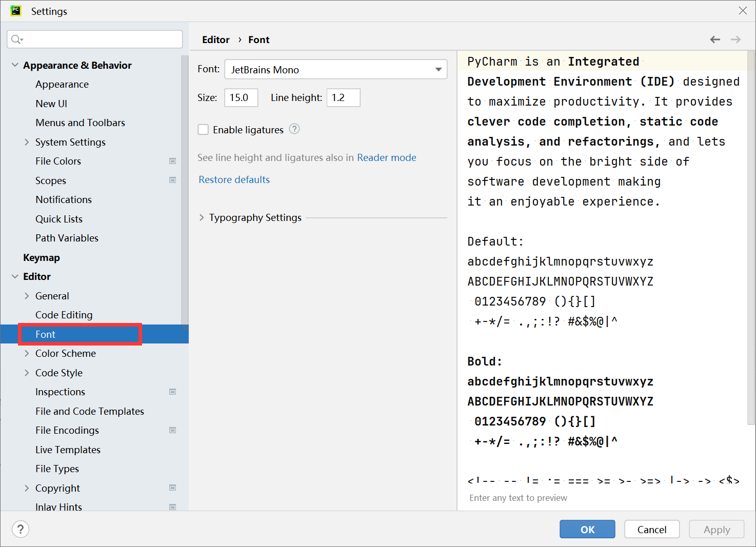Screen dimensions: 756x547
Task: Select Quick Lists
Action: 59,219
